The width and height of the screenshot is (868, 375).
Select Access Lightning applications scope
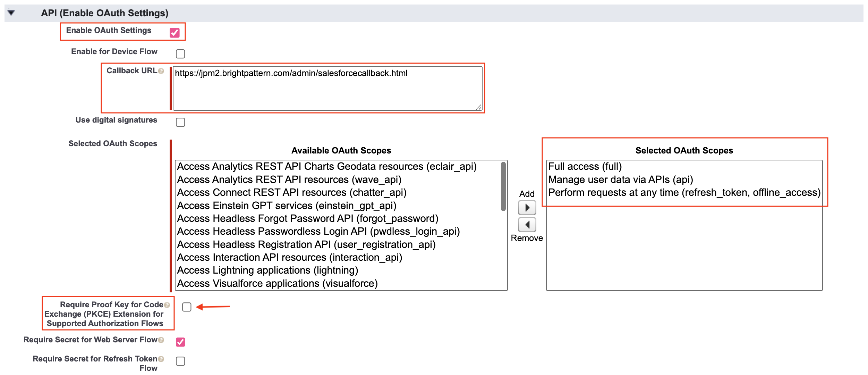[267, 270]
